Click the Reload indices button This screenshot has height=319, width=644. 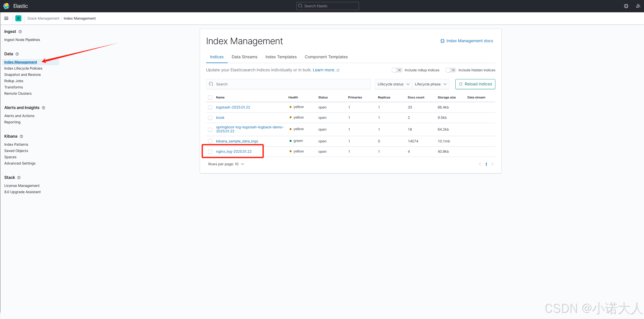pyautogui.click(x=475, y=84)
